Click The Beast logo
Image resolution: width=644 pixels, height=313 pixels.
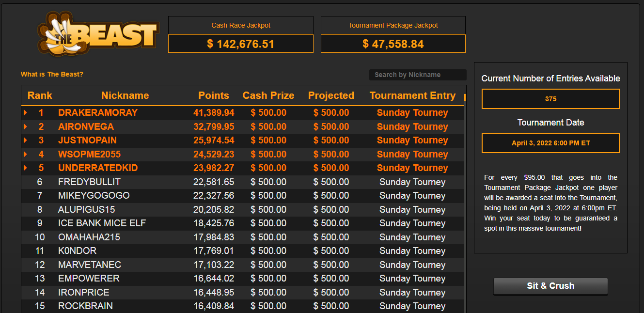(98, 34)
